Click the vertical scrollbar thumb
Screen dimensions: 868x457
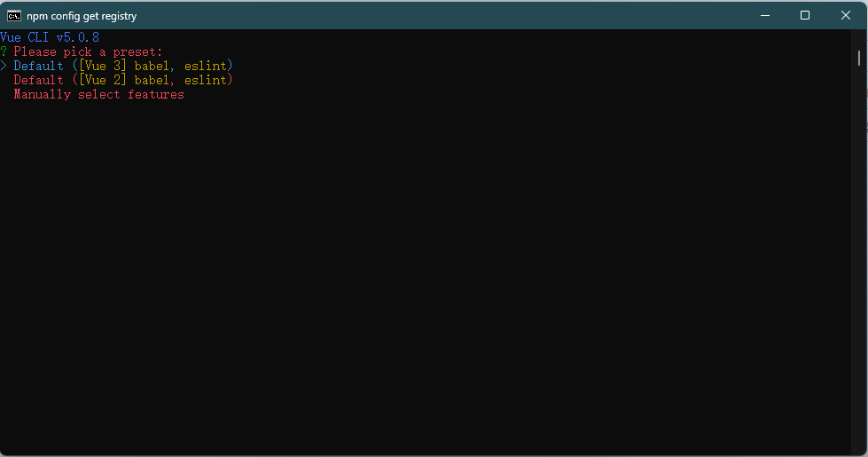pyautogui.click(x=859, y=58)
